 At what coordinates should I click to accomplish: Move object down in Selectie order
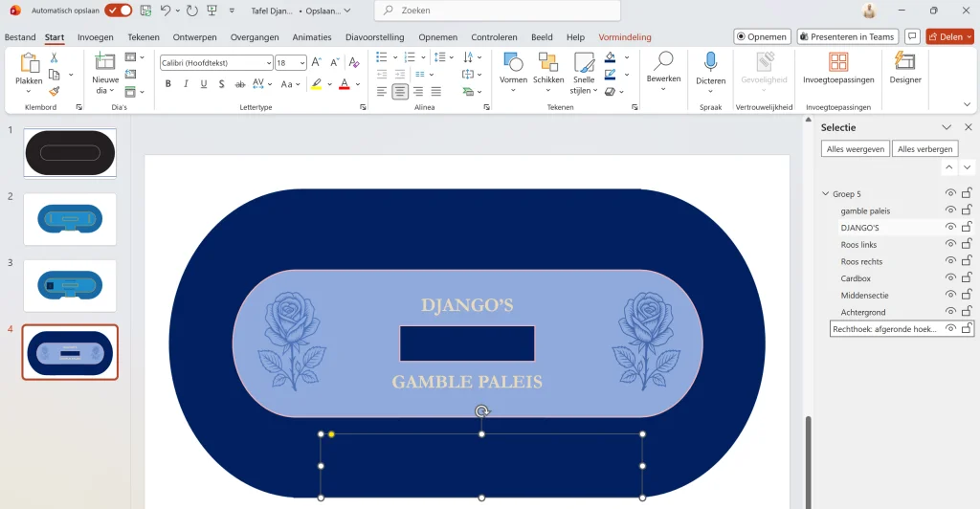point(967,167)
